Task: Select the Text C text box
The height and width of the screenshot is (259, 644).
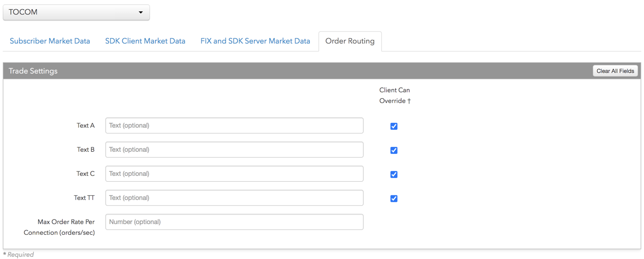Action: [x=235, y=174]
